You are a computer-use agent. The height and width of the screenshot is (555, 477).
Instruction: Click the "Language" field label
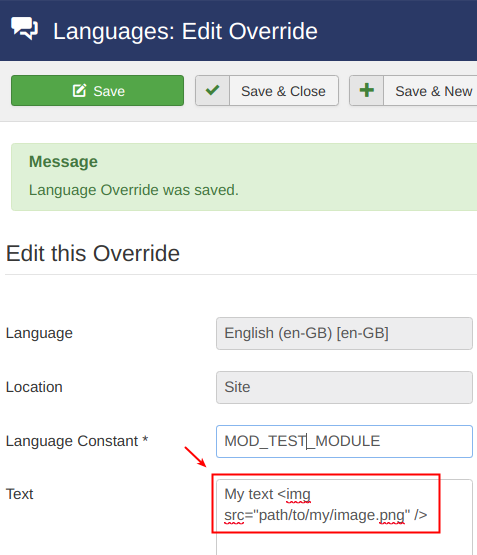click(39, 333)
